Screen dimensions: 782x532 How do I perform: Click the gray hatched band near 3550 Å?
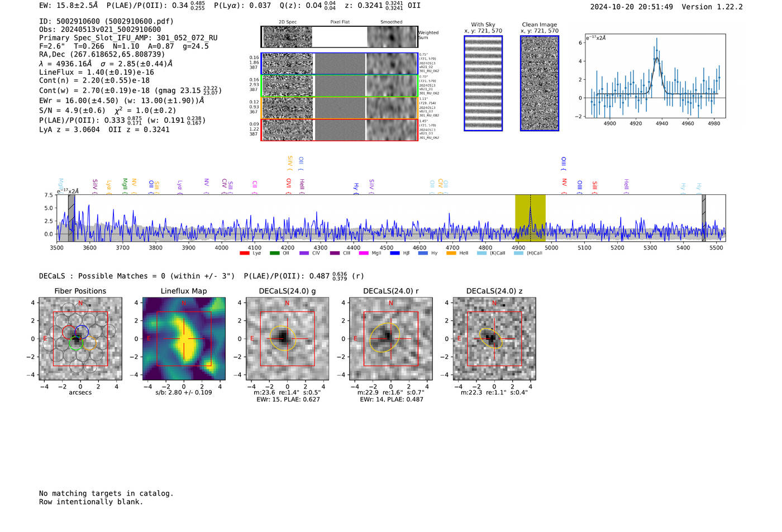tap(71, 218)
